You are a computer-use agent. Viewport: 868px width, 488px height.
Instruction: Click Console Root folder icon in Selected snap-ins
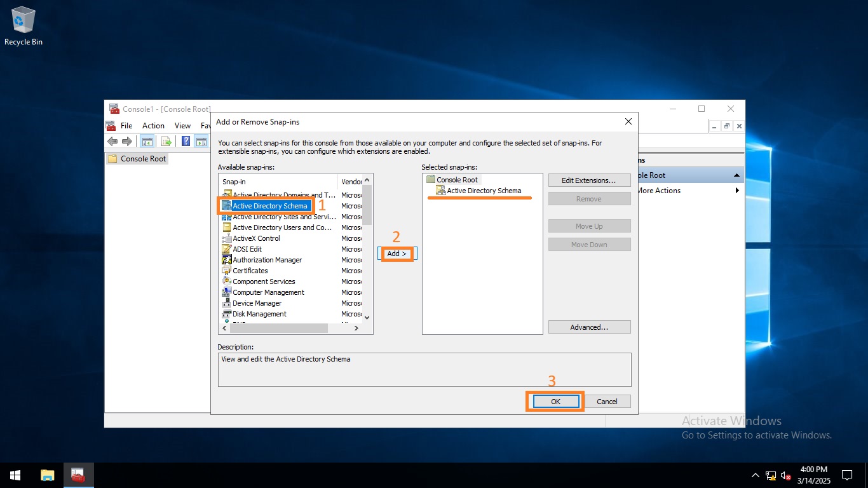[x=430, y=180]
